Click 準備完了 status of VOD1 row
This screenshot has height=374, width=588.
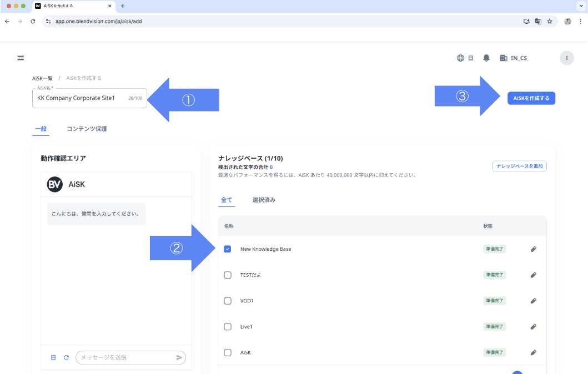(x=494, y=301)
